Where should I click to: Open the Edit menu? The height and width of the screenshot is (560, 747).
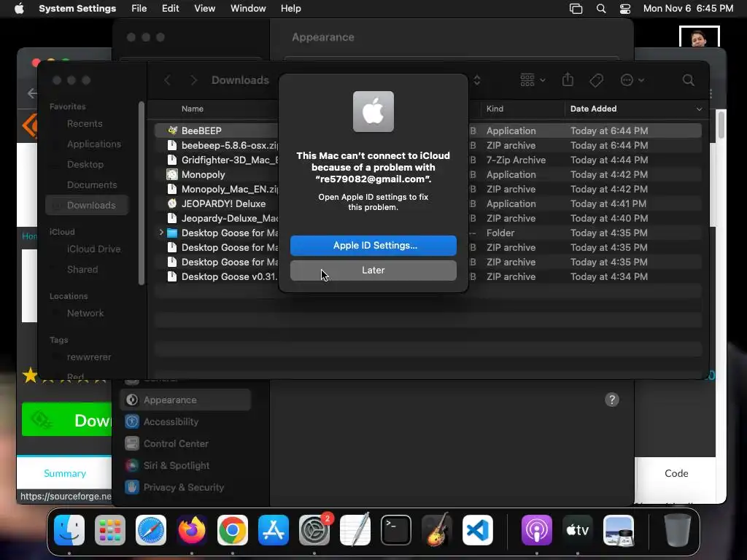(x=170, y=9)
